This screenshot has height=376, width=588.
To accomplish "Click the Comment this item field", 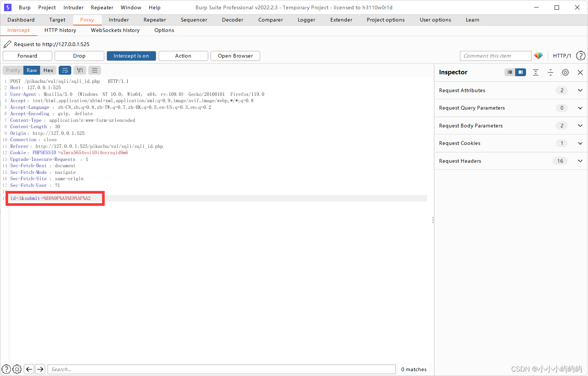I will (x=496, y=56).
